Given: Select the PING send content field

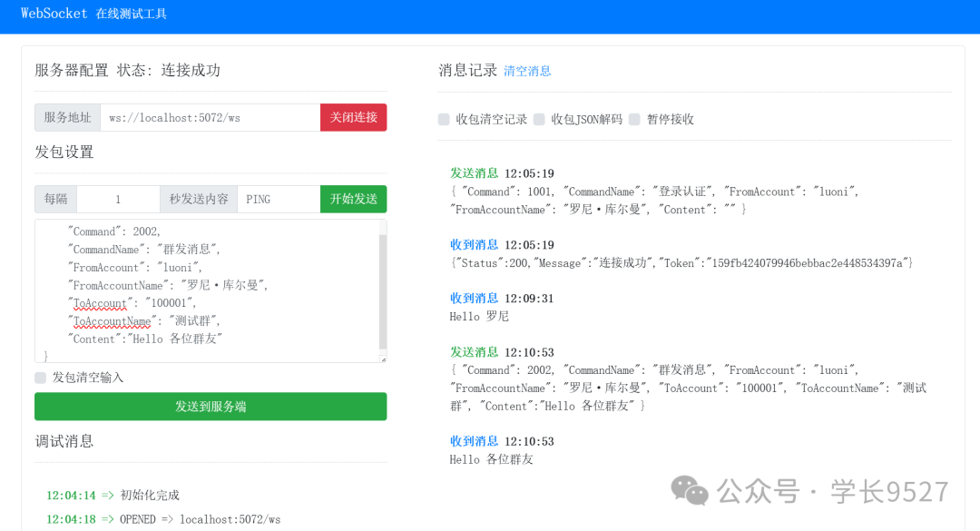Looking at the screenshot, I should [x=278, y=199].
